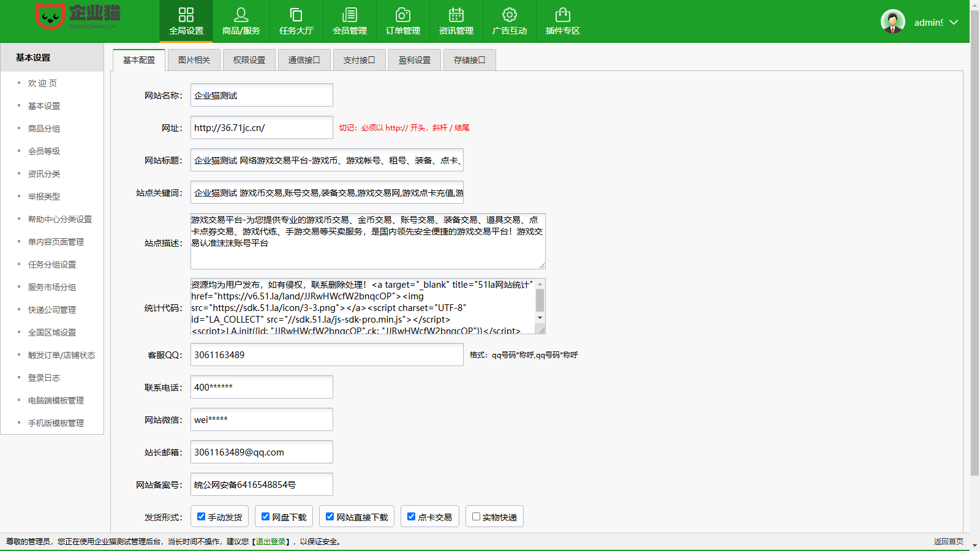980x551 pixels.
Task: Enable the 实物快递 checkbox
Action: pyautogui.click(x=476, y=517)
